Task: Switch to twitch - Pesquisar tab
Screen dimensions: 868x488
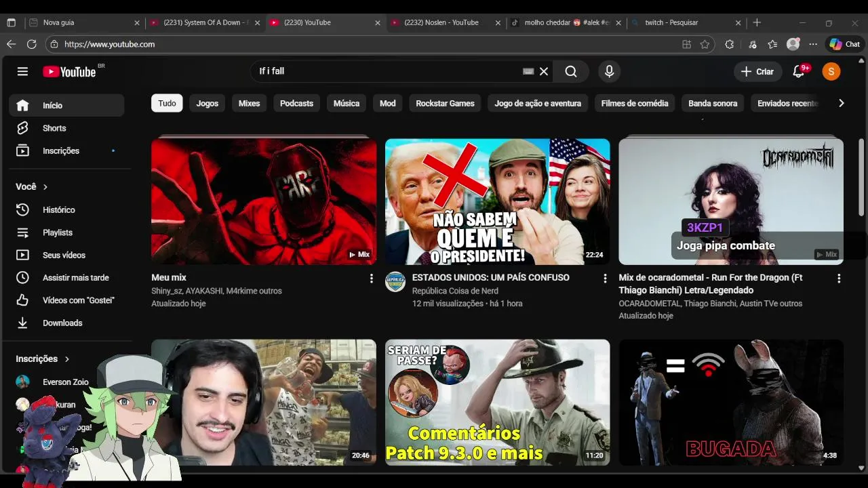Action: tap(686, 22)
